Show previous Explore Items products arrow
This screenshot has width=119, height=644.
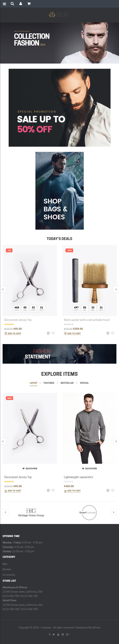(x=3, y=441)
